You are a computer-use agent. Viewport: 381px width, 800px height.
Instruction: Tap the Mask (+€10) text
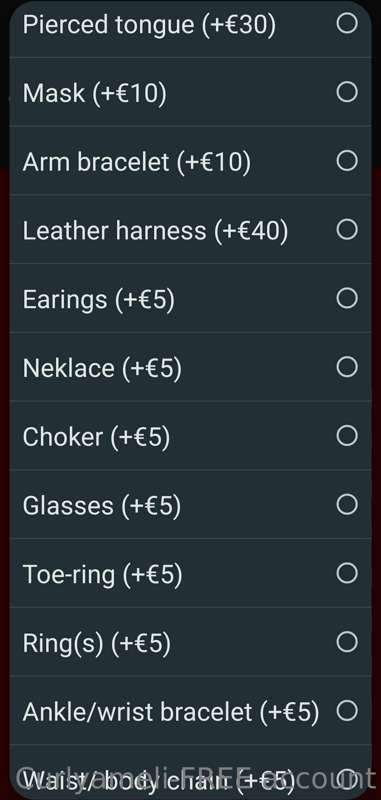pyautogui.click(x=94, y=94)
